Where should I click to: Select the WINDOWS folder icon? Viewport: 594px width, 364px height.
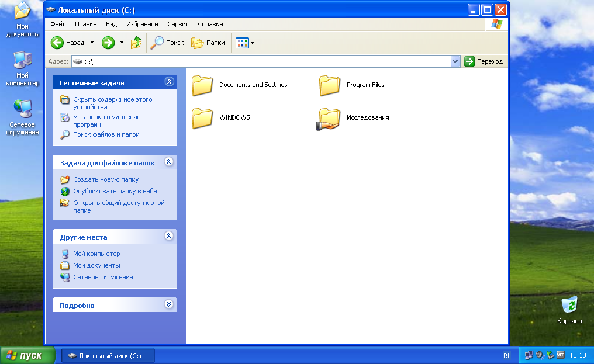tap(202, 118)
